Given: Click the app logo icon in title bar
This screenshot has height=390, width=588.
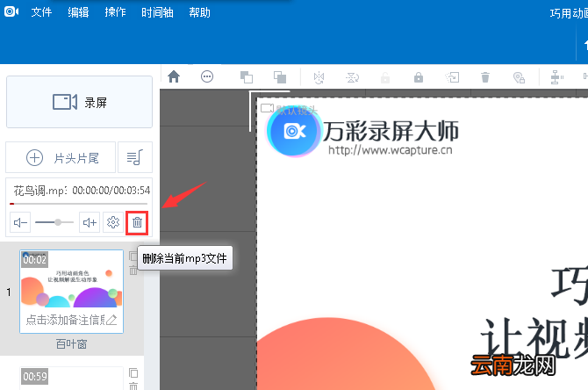Looking at the screenshot, I should click(11, 11).
